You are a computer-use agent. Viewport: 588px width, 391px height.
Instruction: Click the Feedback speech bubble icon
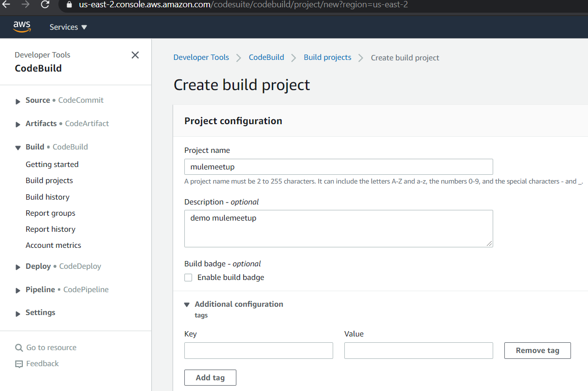pyautogui.click(x=19, y=364)
